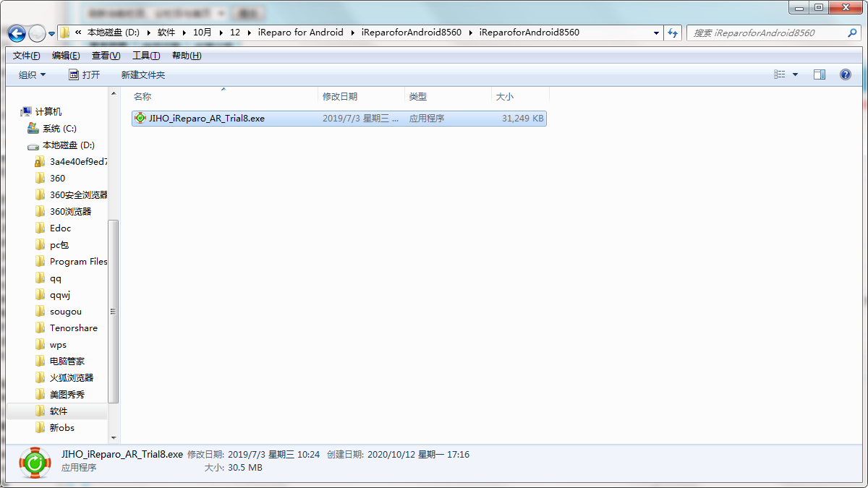
Task: Click the large app icon in details pane
Action: pos(35,463)
